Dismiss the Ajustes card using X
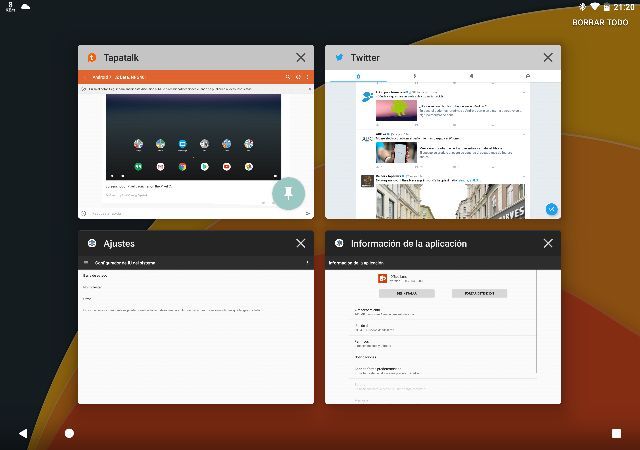 [x=301, y=244]
